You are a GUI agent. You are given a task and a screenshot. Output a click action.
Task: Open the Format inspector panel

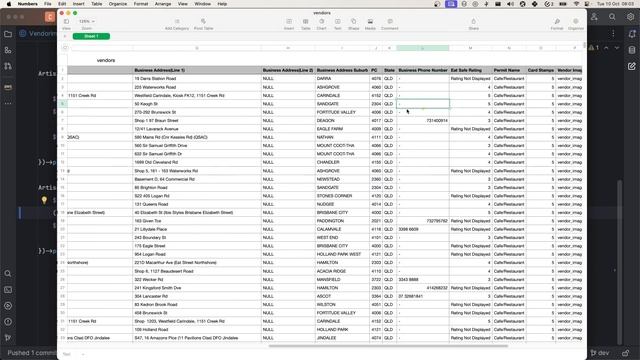[557, 22]
